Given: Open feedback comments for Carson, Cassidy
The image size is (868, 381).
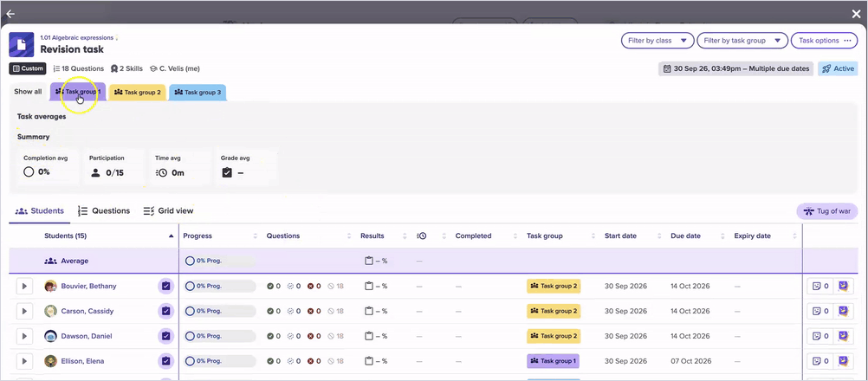Looking at the screenshot, I should point(819,312).
